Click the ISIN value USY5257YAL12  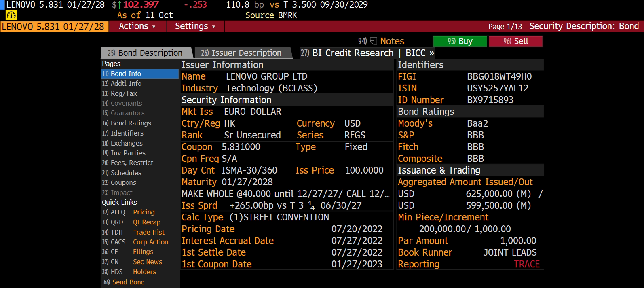click(498, 88)
